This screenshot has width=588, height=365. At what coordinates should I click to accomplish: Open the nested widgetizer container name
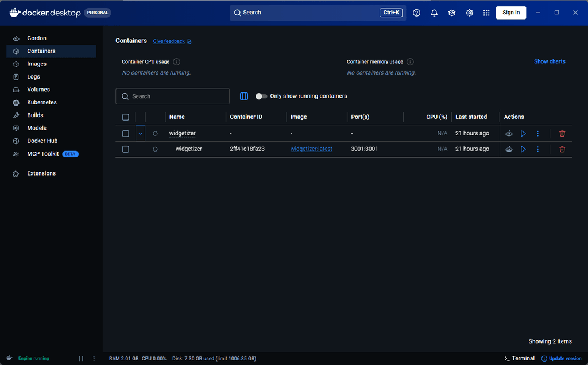tap(188, 149)
